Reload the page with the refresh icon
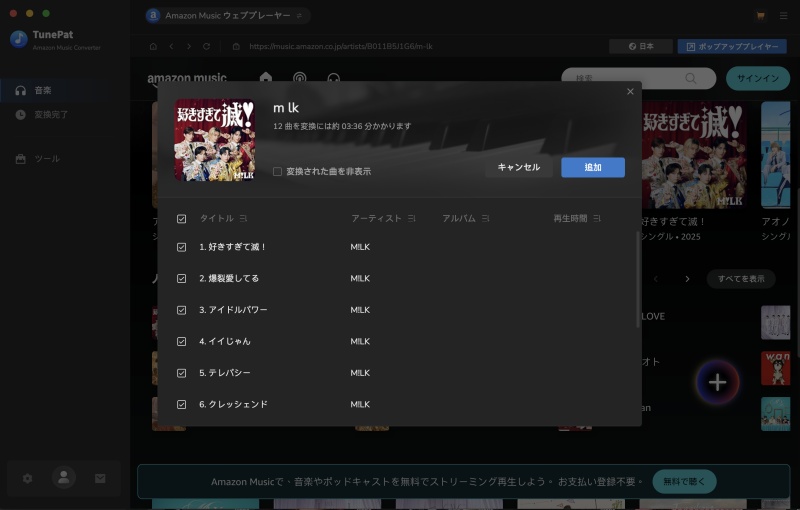 [x=206, y=46]
